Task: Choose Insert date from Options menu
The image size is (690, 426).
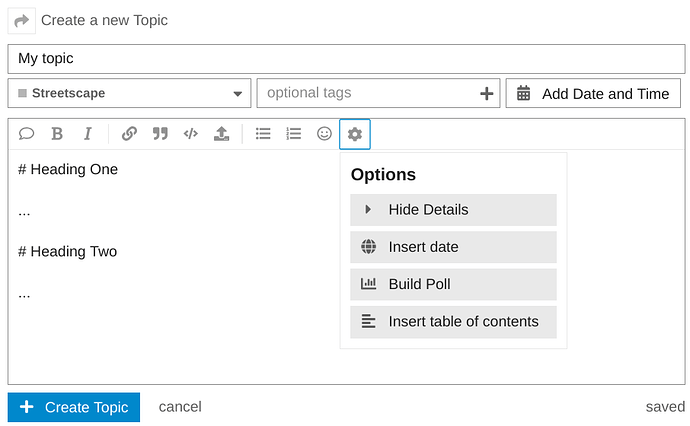Action: (453, 247)
